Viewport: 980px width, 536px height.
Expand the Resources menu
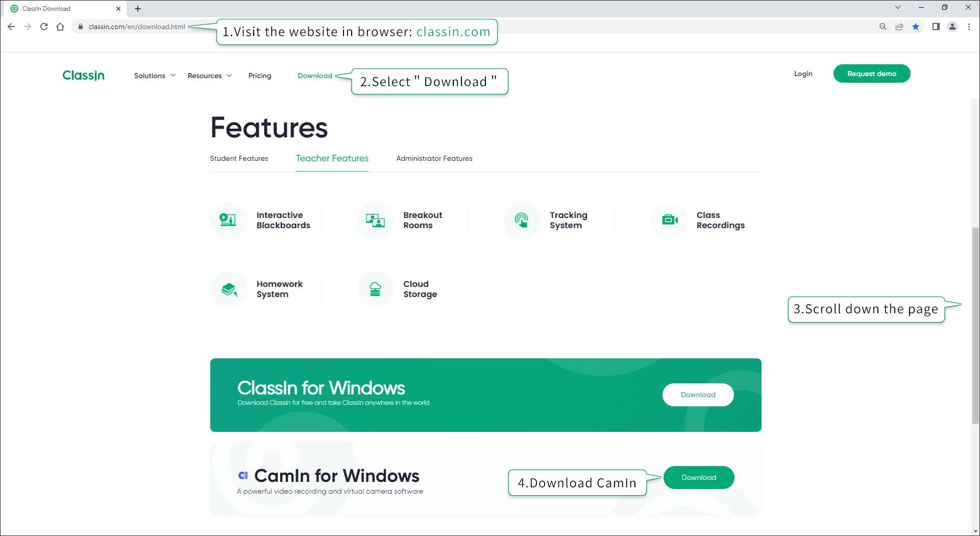click(210, 76)
